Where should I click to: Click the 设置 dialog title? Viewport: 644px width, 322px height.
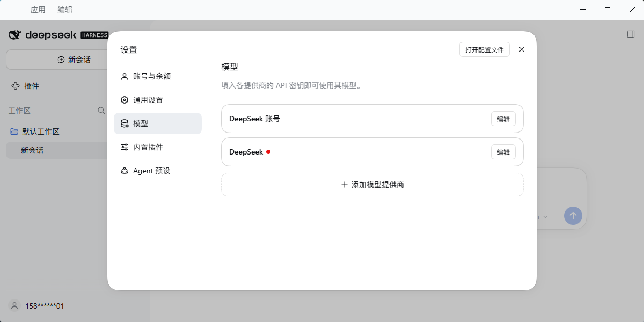pos(129,50)
